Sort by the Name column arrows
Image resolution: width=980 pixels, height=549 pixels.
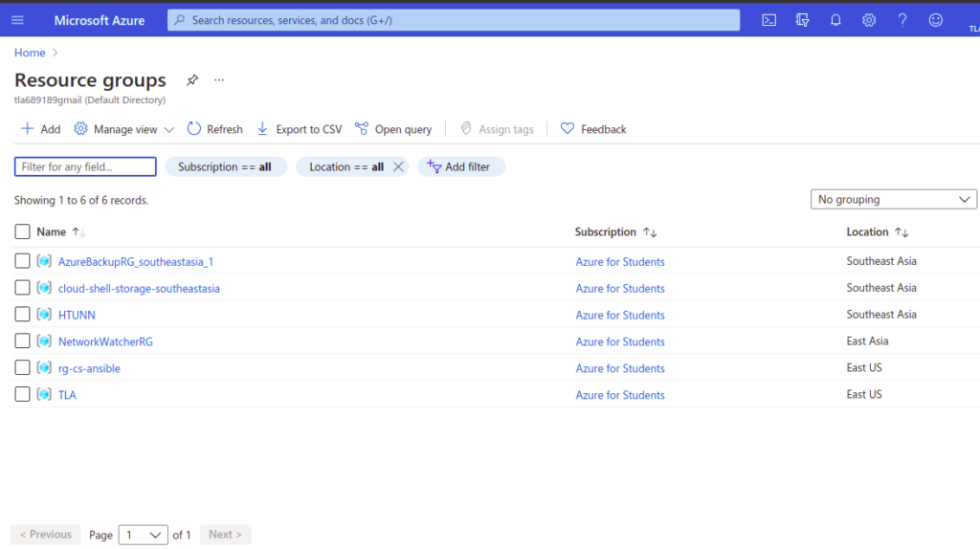(x=78, y=232)
